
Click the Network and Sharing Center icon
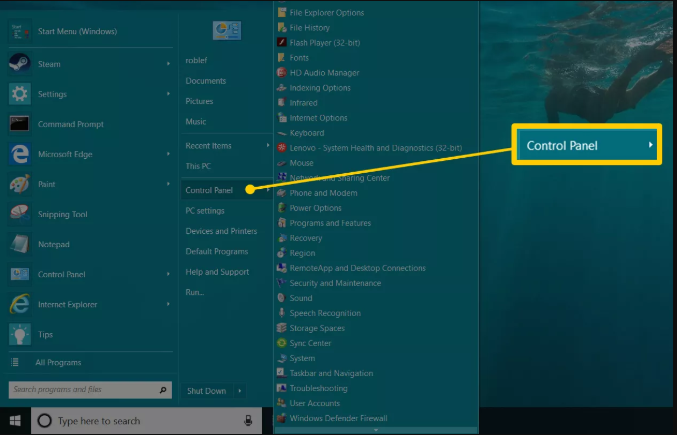tap(282, 177)
